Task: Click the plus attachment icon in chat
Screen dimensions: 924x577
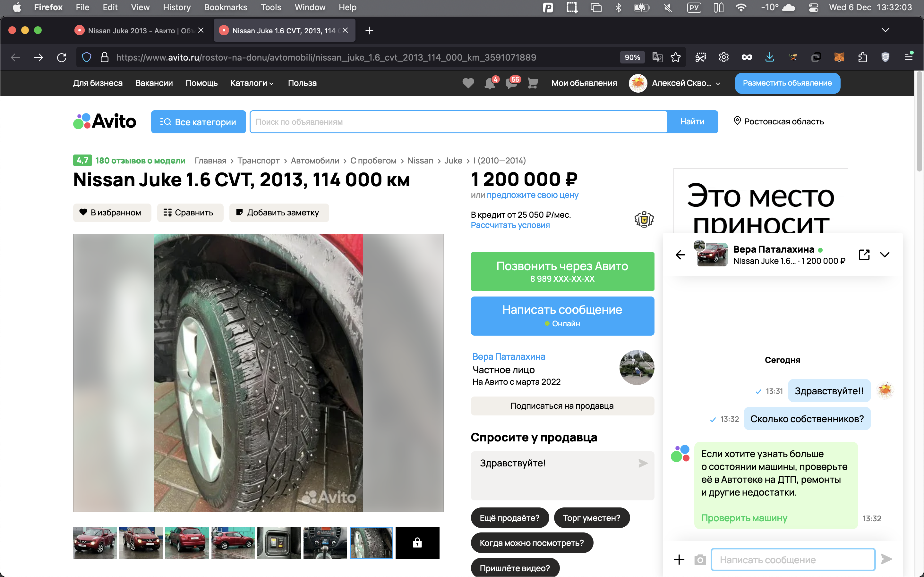Action: [679, 560]
